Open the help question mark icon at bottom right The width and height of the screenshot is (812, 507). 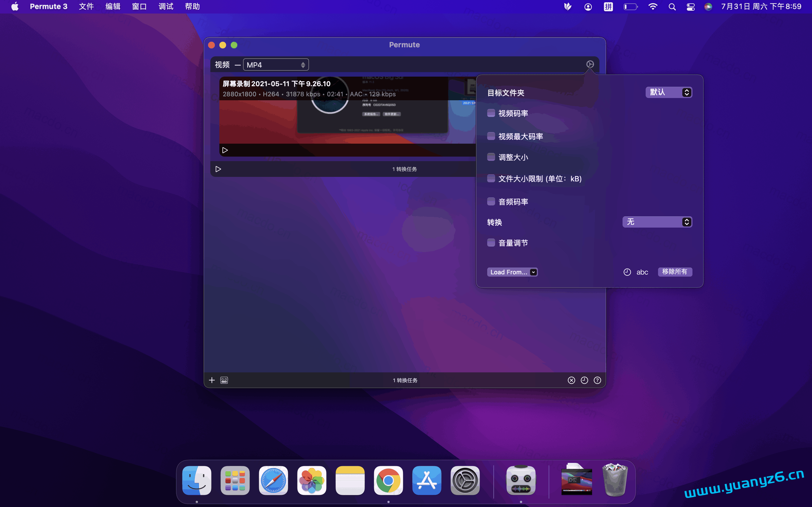[597, 380]
